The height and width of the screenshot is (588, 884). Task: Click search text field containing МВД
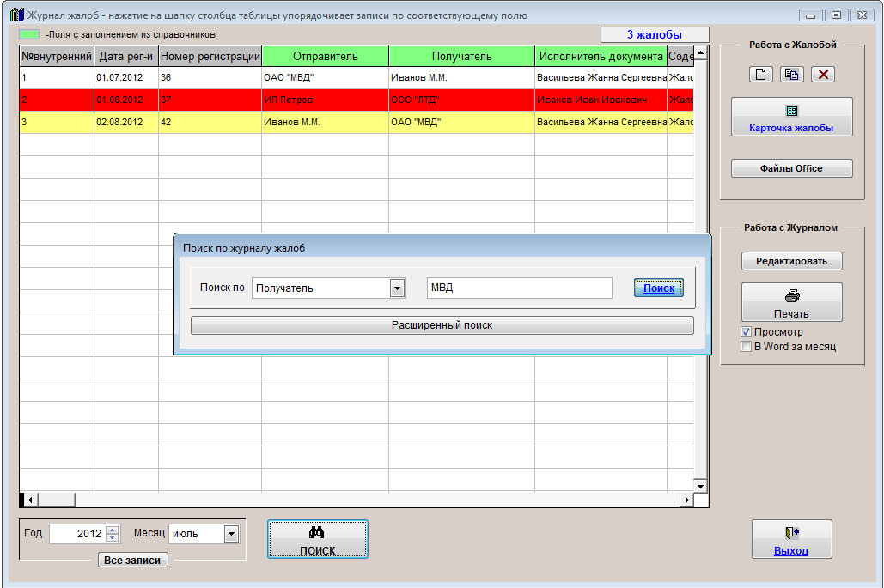(x=519, y=288)
